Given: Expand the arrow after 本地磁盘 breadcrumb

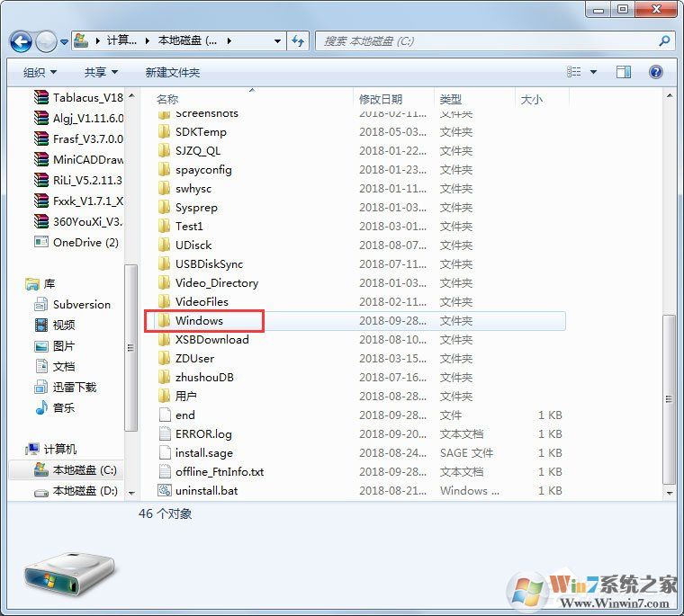Looking at the screenshot, I should tap(229, 41).
